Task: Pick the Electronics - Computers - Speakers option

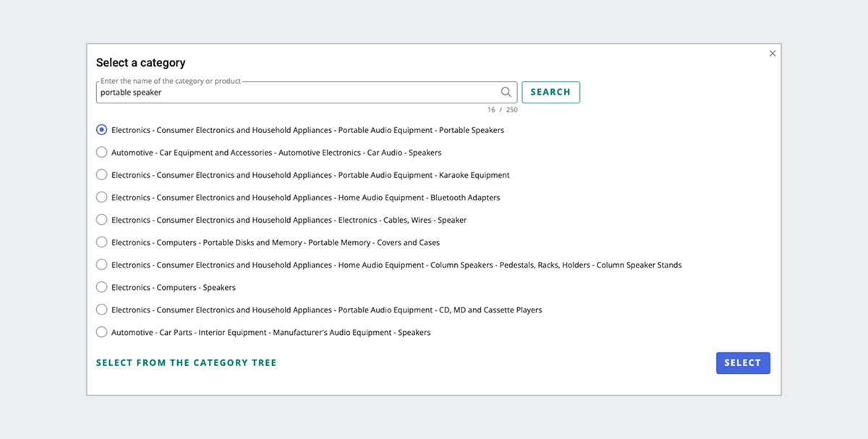Action: [102, 287]
